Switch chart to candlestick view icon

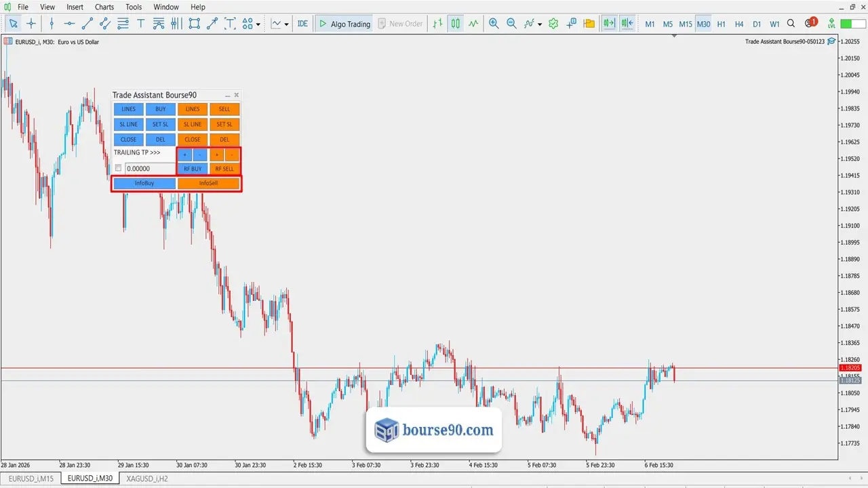456,24
